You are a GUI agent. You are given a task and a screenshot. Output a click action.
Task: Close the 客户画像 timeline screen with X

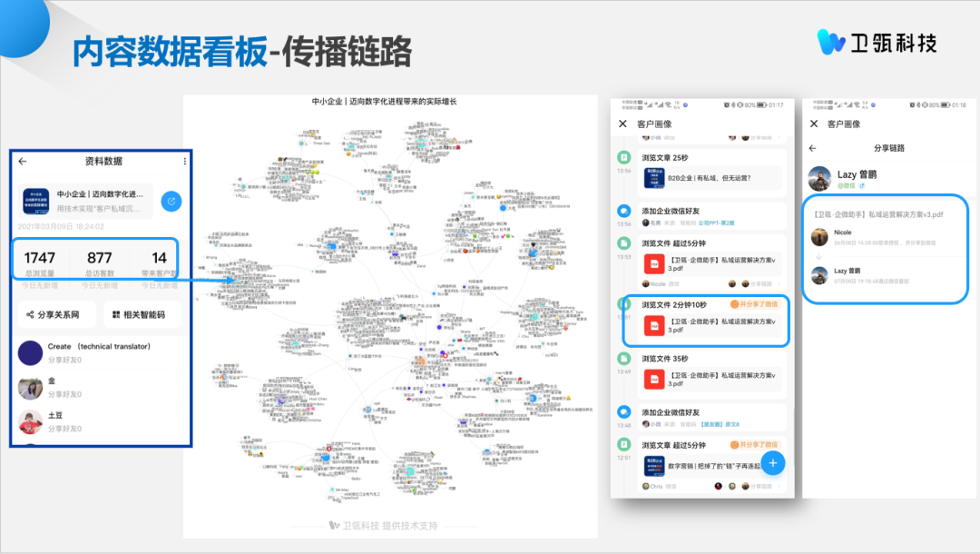click(622, 124)
